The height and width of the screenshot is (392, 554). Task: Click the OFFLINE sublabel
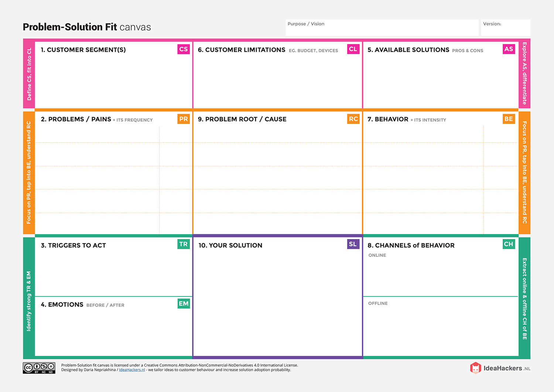tap(378, 303)
